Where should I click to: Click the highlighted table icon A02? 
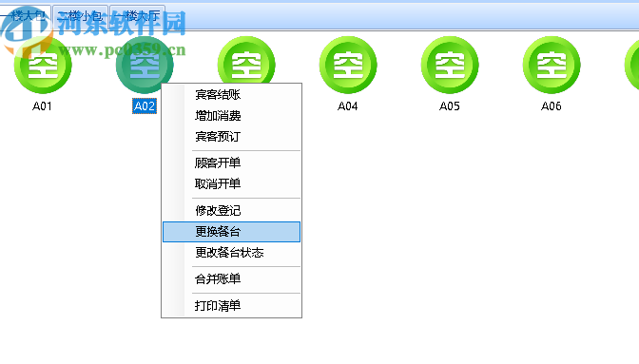click(145, 66)
